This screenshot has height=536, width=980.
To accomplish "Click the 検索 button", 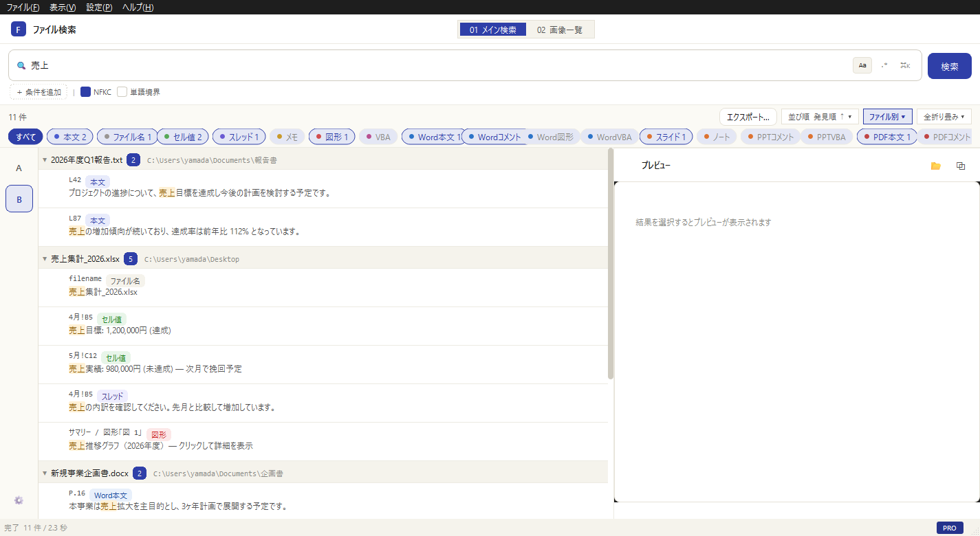I will click(950, 66).
